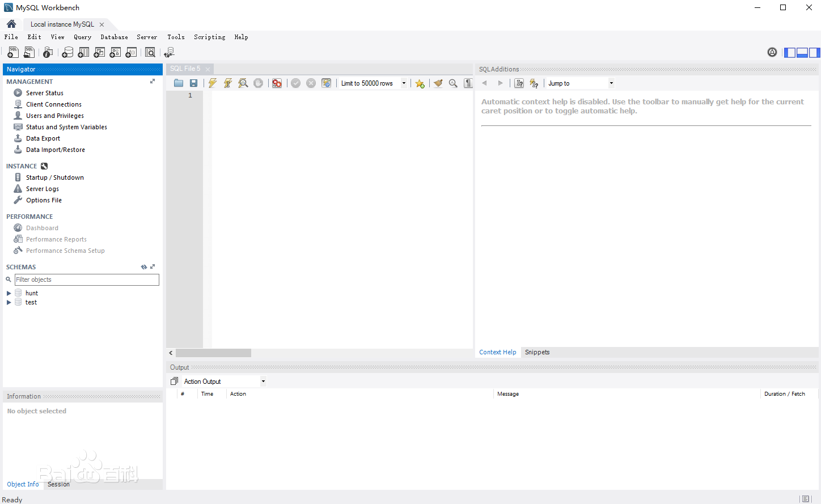Go back arrow in SQL Additions
The height and width of the screenshot is (504, 821).
point(484,83)
